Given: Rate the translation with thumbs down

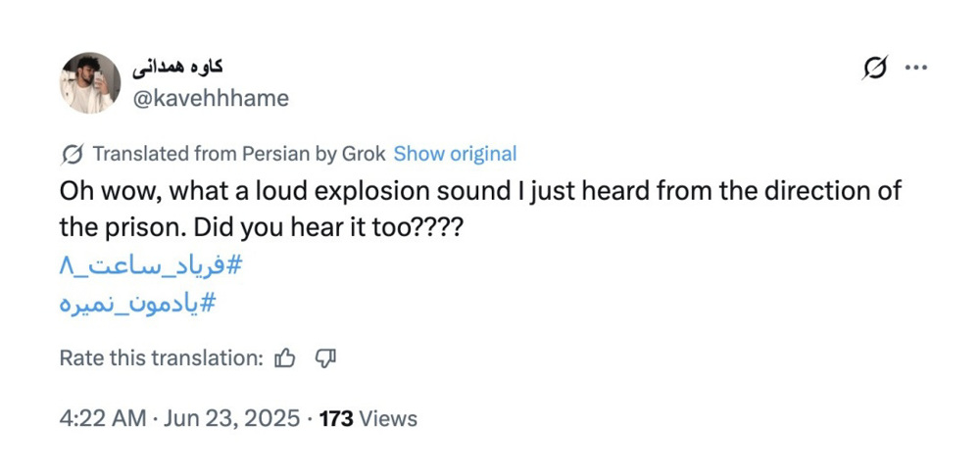Looking at the screenshot, I should point(325,358).
